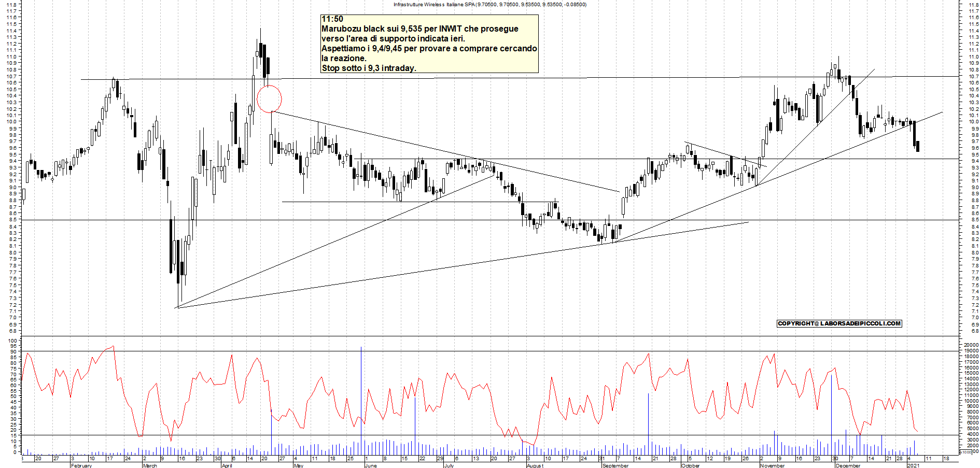Click the 5000 value on the volume scale

click(972, 429)
